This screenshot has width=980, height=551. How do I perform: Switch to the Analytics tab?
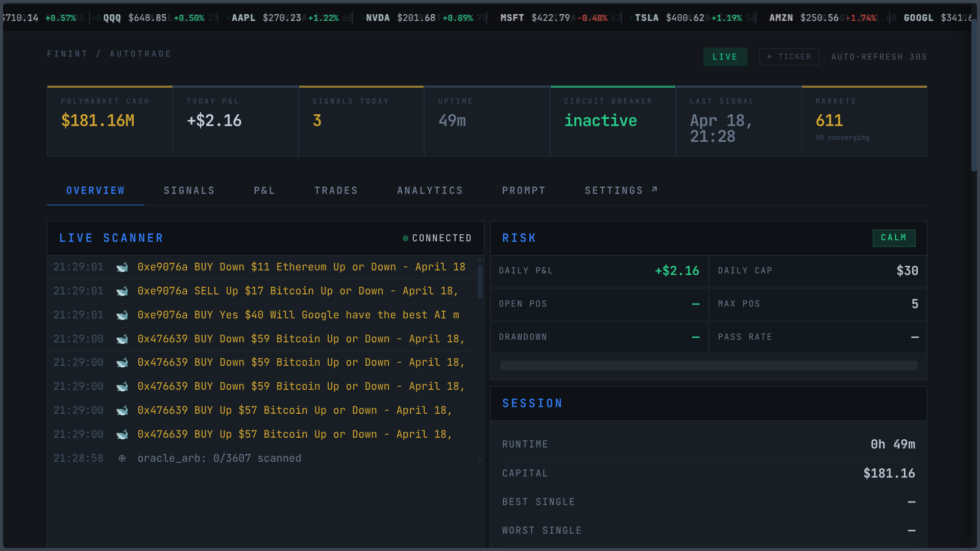pyautogui.click(x=430, y=190)
